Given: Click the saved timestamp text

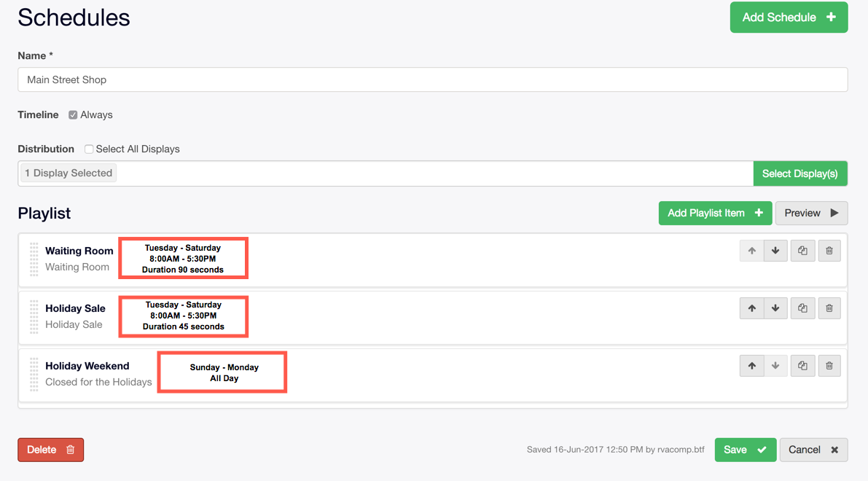Looking at the screenshot, I should point(616,450).
